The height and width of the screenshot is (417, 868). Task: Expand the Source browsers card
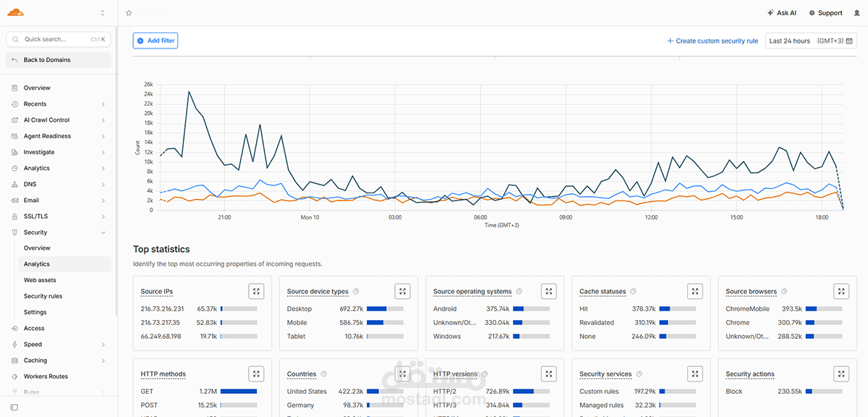click(841, 291)
